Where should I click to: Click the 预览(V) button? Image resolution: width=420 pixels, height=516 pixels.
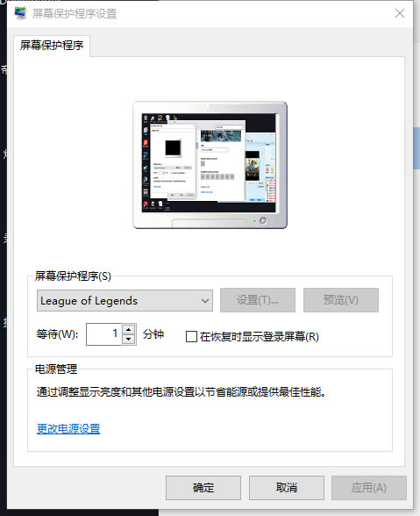(341, 300)
